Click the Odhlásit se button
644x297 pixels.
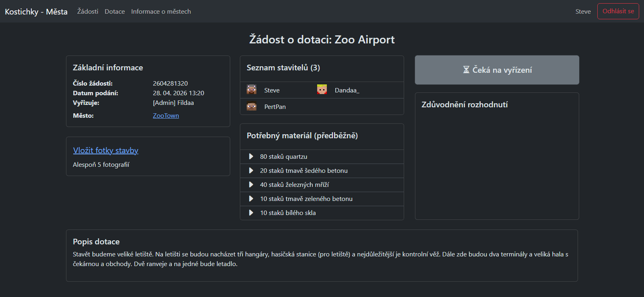618,11
